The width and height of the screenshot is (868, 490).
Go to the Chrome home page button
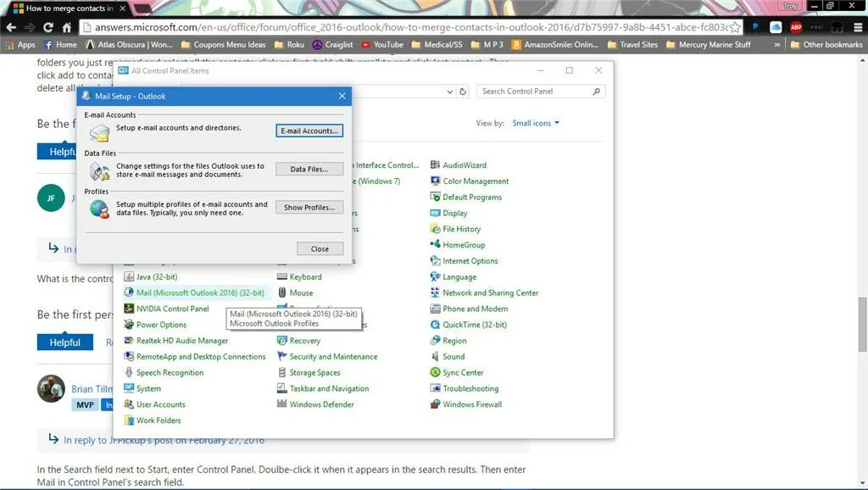coord(66,27)
